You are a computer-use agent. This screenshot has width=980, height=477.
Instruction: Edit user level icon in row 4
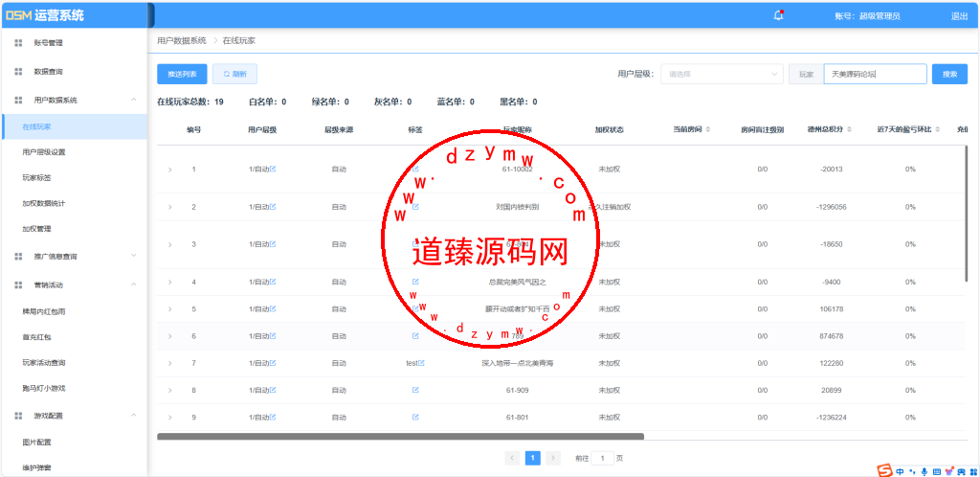click(x=273, y=282)
